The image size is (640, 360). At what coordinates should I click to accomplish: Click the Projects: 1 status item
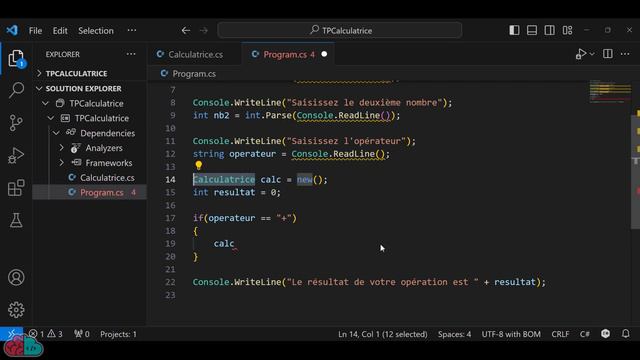[x=118, y=334]
